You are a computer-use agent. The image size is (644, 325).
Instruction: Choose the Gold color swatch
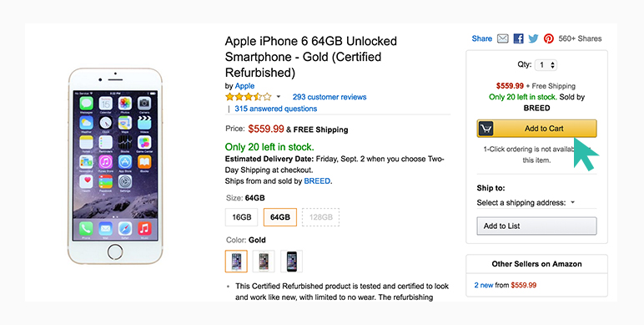click(236, 262)
